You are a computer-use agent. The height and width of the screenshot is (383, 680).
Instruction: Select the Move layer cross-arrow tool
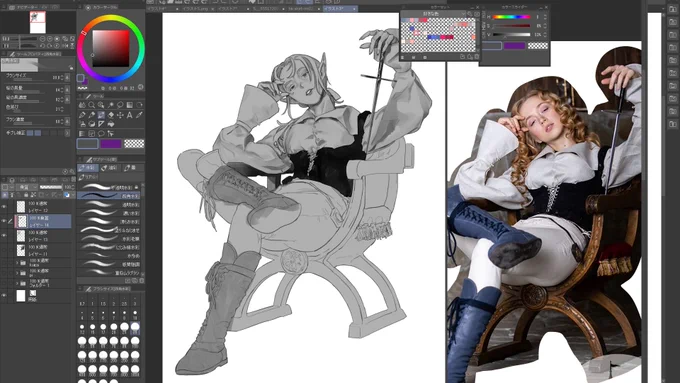pyautogui.click(x=120, y=115)
